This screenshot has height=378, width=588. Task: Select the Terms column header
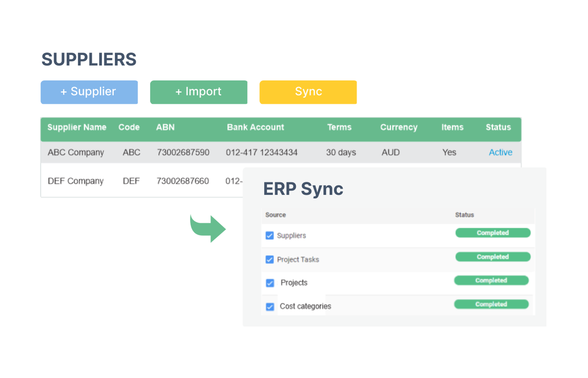(x=339, y=127)
